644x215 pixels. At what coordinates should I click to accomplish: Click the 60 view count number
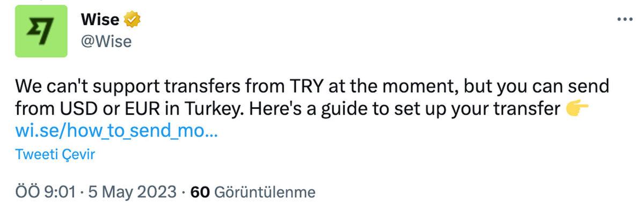pyautogui.click(x=200, y=191)
